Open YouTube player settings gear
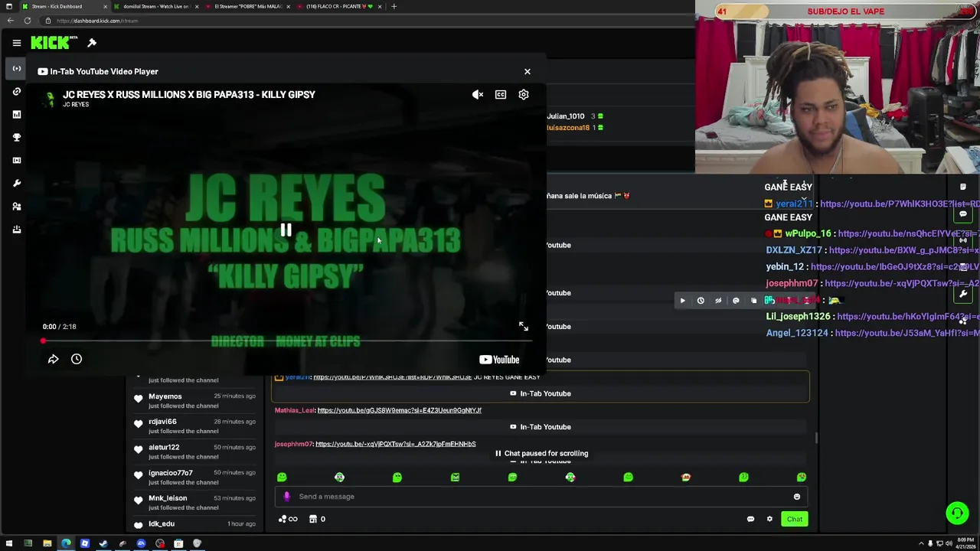 tap(524, 95)
